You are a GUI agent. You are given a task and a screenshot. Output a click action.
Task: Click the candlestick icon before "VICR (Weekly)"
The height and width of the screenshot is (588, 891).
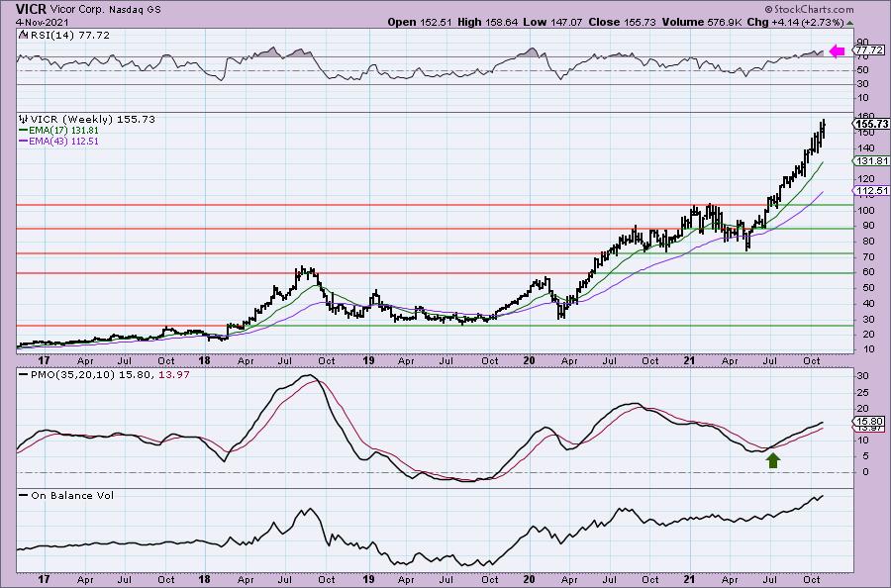point(23,120)
